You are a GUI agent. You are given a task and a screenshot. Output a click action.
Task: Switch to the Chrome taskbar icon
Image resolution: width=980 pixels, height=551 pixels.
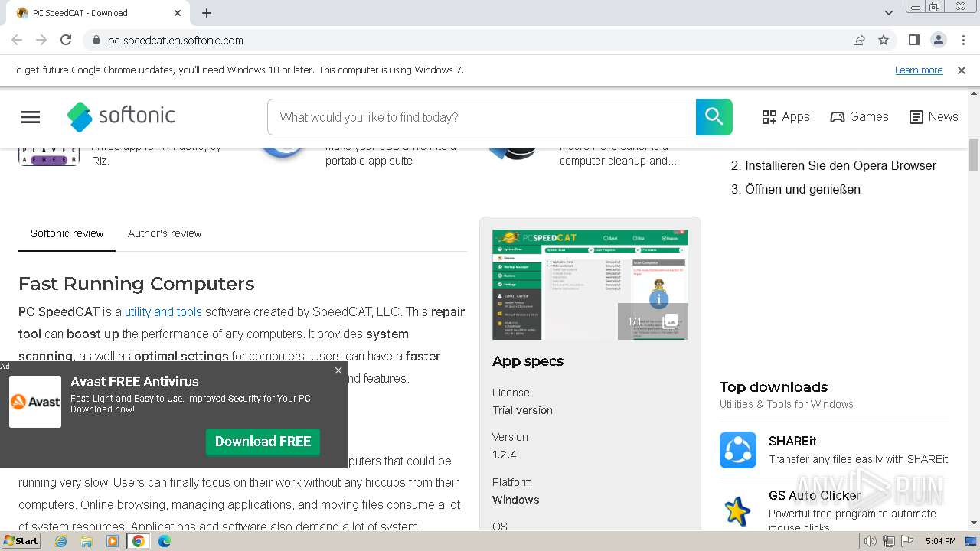[x=139, y=541]
